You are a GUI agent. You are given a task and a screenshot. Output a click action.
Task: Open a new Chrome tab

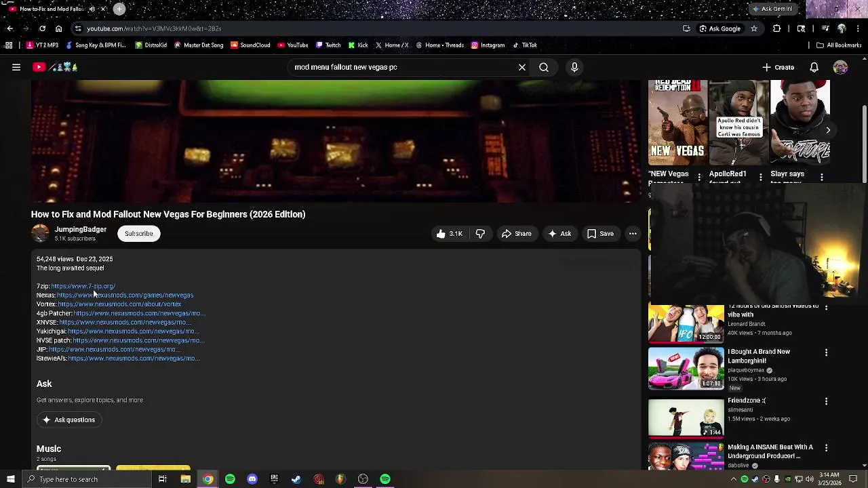pyautogui.click(x=119, y=9)
